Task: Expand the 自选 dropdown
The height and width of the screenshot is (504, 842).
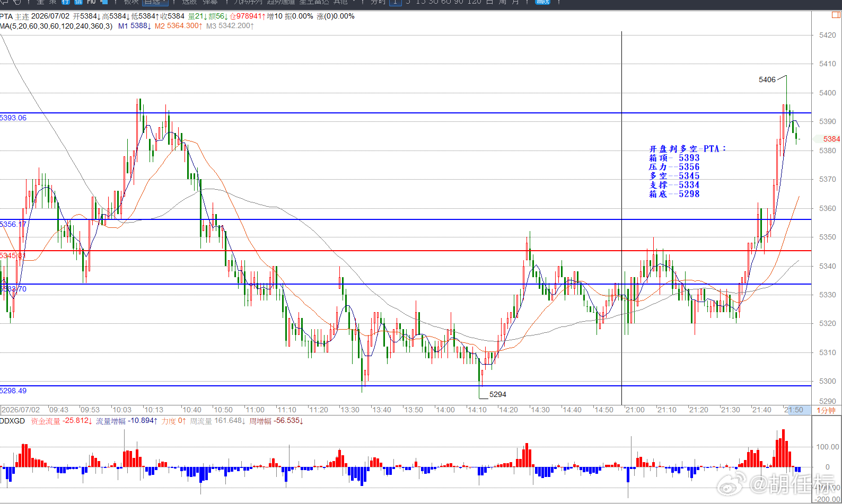Action: pos(155,2)
